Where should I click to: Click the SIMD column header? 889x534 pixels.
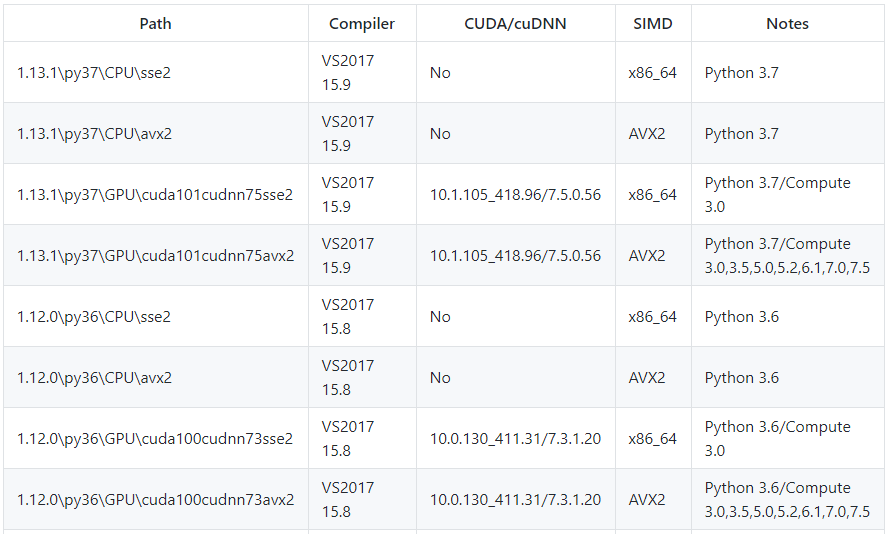coord(653,23)
